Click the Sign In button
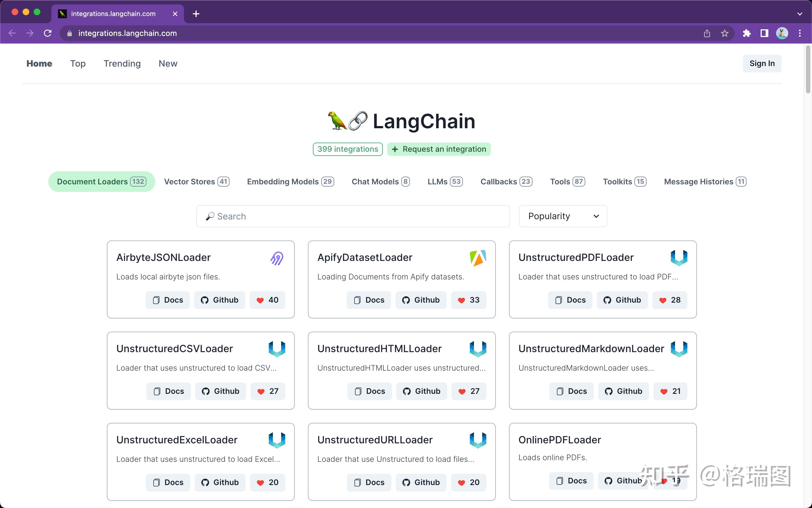Image resolution: width=812 pixels, height=508 pixels. [x=762, y=64]
